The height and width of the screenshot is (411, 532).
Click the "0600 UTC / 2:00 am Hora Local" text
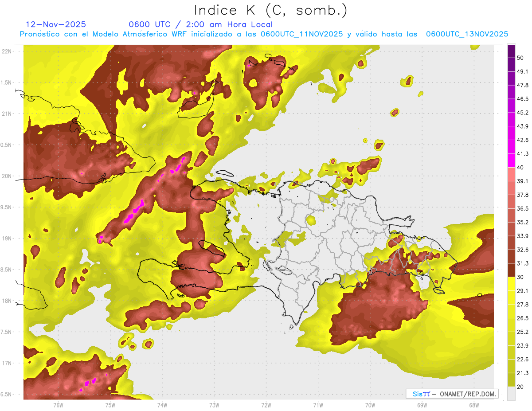click(200, 24)
